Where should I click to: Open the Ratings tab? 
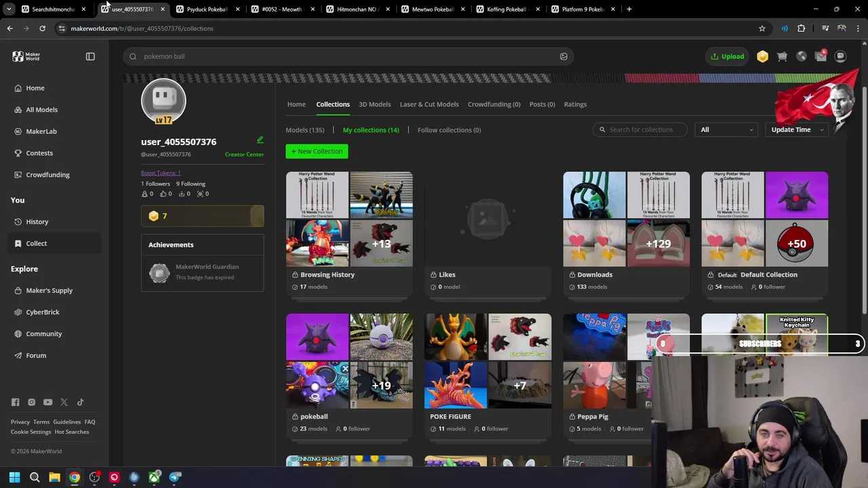575,104
